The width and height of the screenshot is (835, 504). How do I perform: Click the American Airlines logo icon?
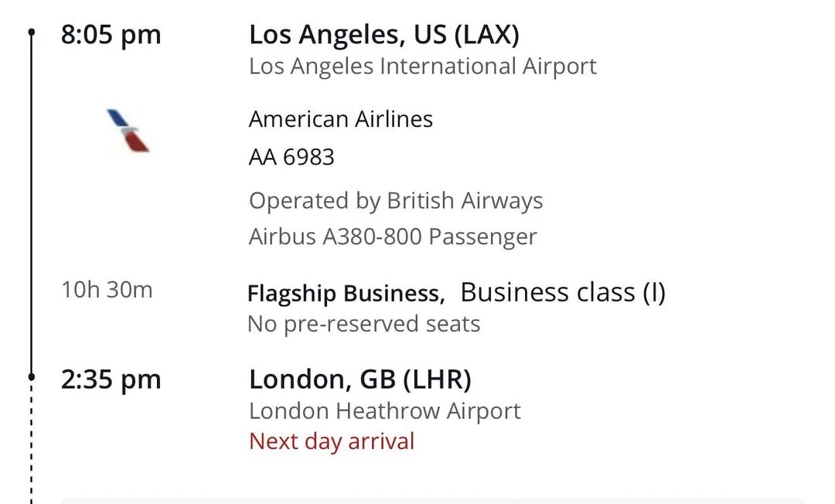click(128, 131)
